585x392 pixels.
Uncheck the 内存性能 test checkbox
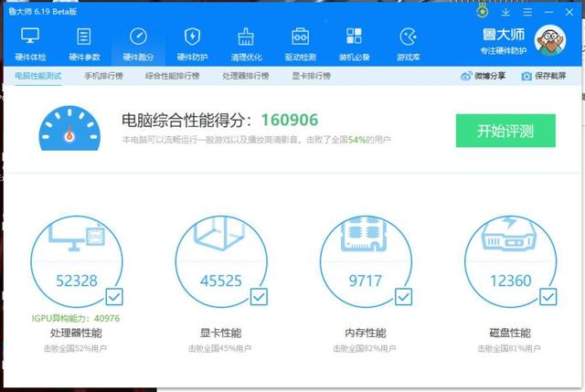(x=403, y=297)
